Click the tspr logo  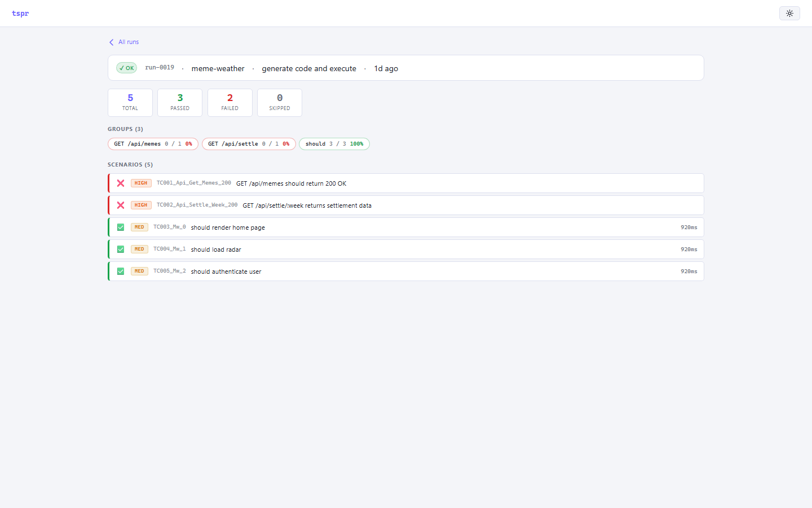(x=20, y=13)
